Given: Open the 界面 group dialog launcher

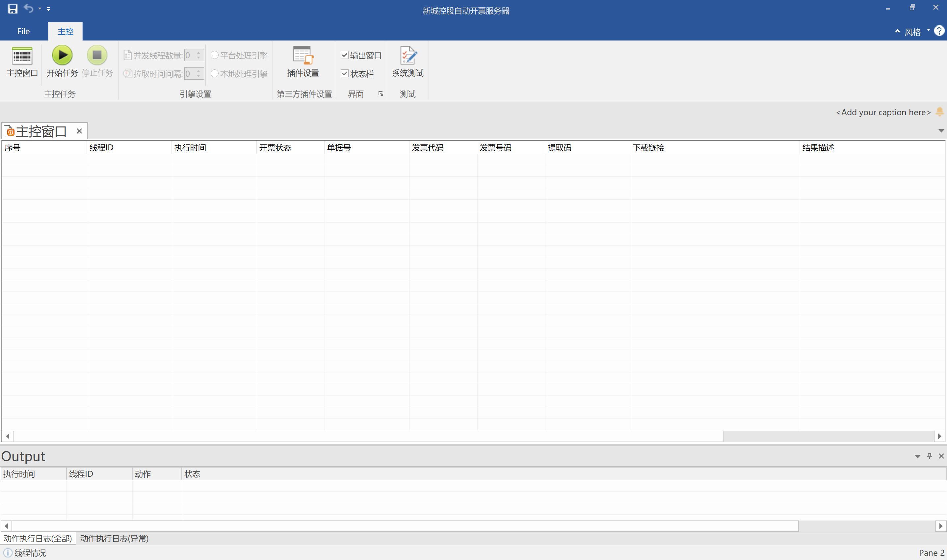Looking at the screenshot, I should [381, 93].
